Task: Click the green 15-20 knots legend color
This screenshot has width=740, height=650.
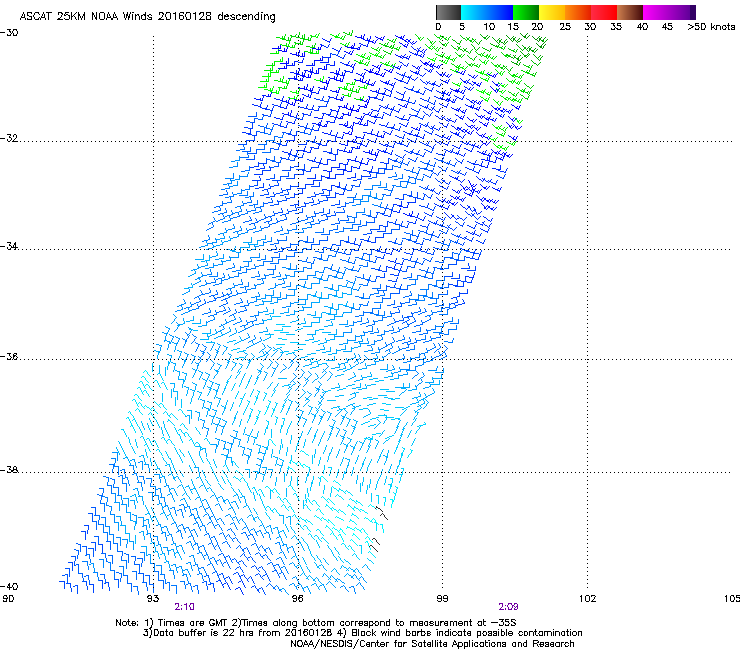Action: (526, 12)
